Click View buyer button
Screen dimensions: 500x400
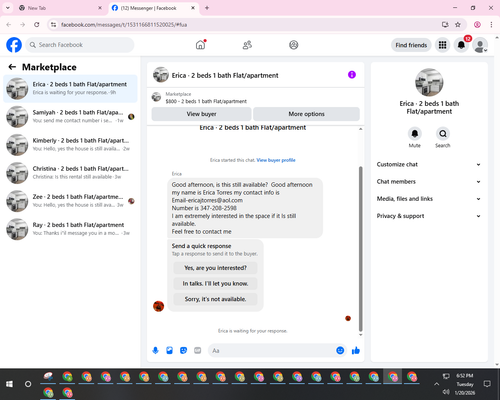[x=201, y=114]
